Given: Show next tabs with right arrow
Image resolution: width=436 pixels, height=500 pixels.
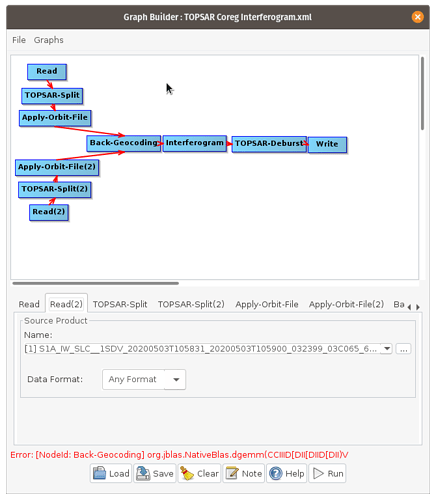Looking at the screenshot, I should click(418, 307).
